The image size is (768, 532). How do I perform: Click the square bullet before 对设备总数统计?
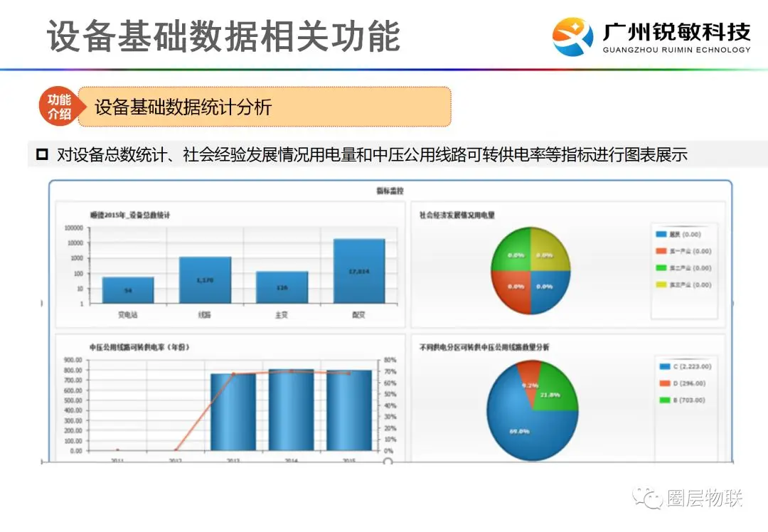pyautogui.click(x=42, y=154)
